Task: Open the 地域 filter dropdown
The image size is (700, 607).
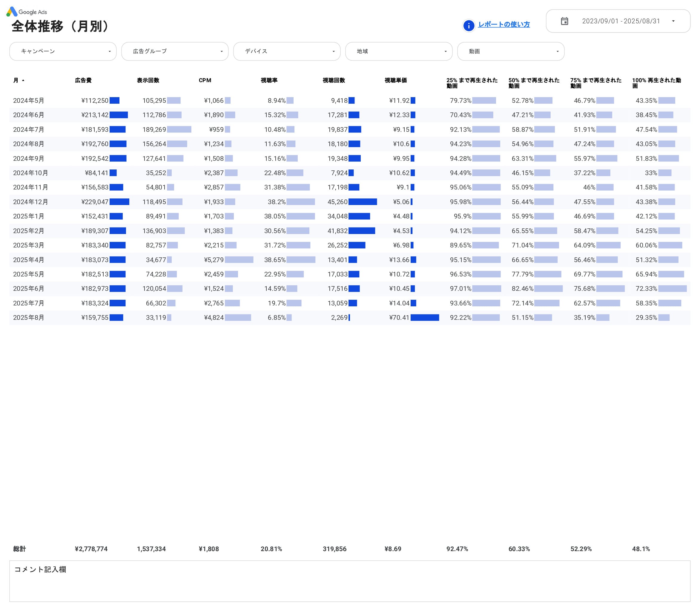Action: 398,51
